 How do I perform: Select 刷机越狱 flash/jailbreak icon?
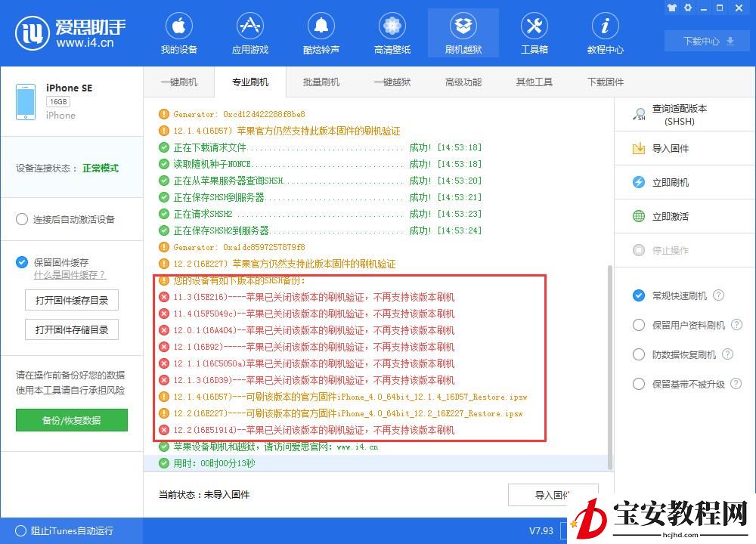coord(463,26)
